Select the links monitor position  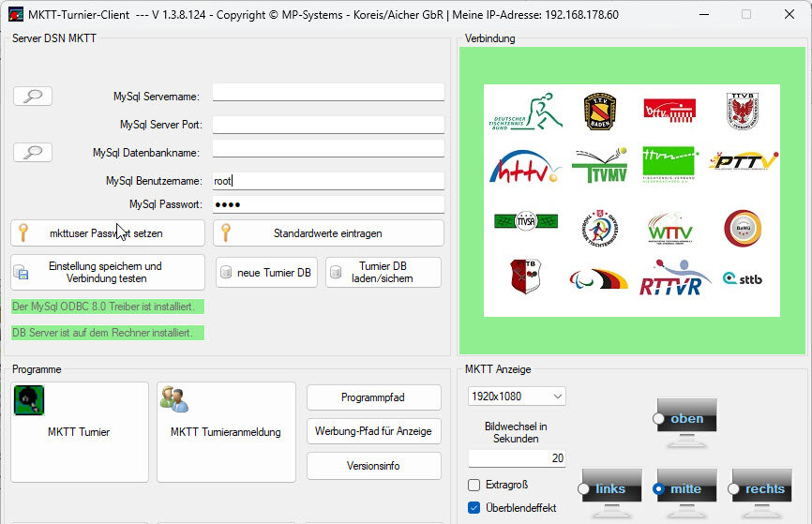click(x=585, y=489)
